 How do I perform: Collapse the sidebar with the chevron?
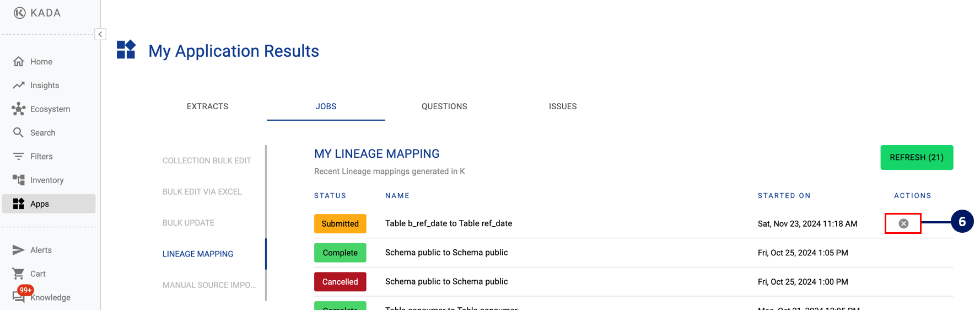(x=100, y=34)
